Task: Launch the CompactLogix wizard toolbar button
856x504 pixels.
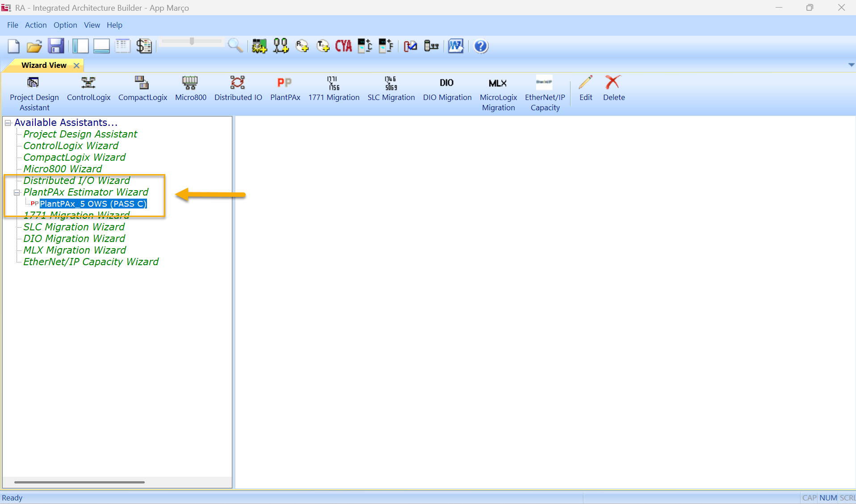Action: pyautogui.click(x=143, y=89)
